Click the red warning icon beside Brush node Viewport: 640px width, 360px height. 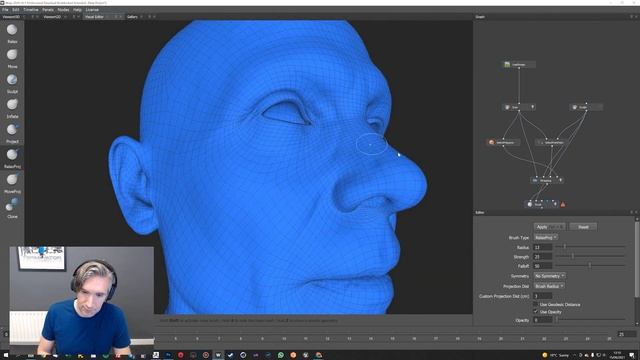563,204
